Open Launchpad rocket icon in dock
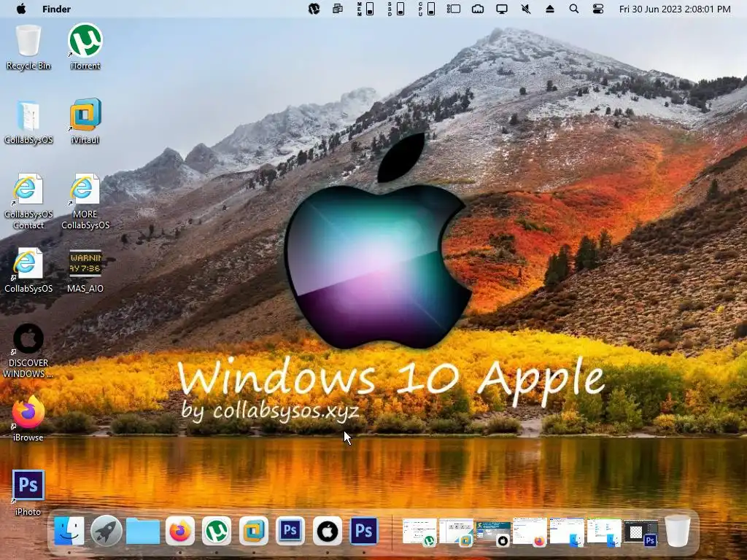The width and height of the screenshot is (747, 560). [x=107, y=531]
